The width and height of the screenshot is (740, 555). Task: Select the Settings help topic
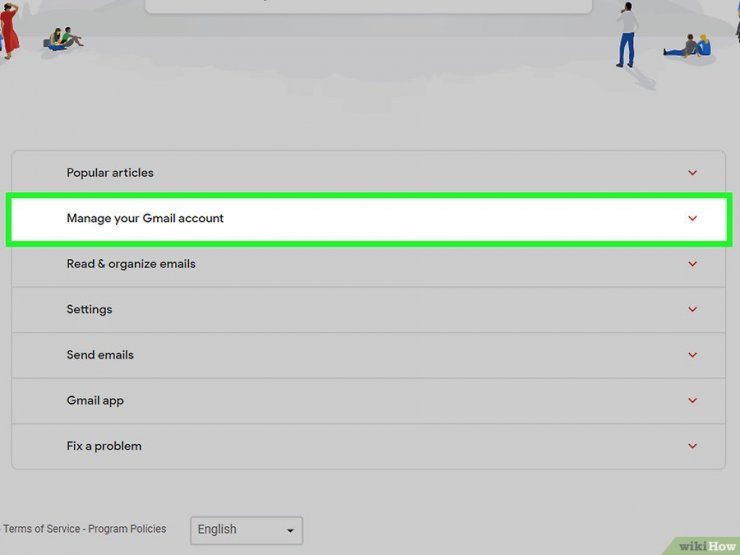click(89, 310)
